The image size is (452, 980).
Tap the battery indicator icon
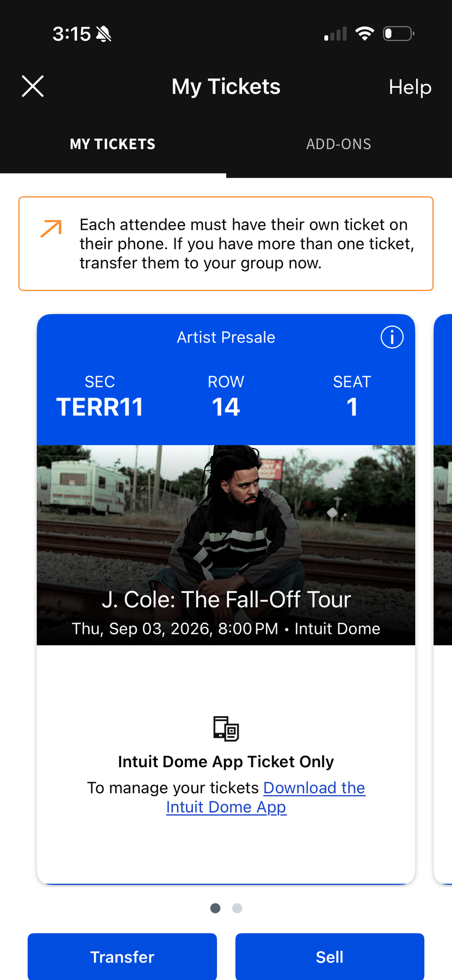coord(398,34)
